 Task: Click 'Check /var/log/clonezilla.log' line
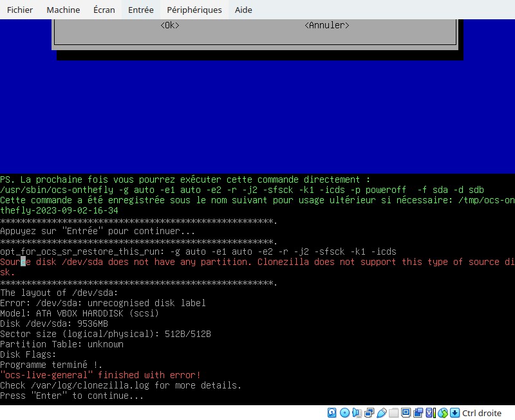click(x=120, y=385)
